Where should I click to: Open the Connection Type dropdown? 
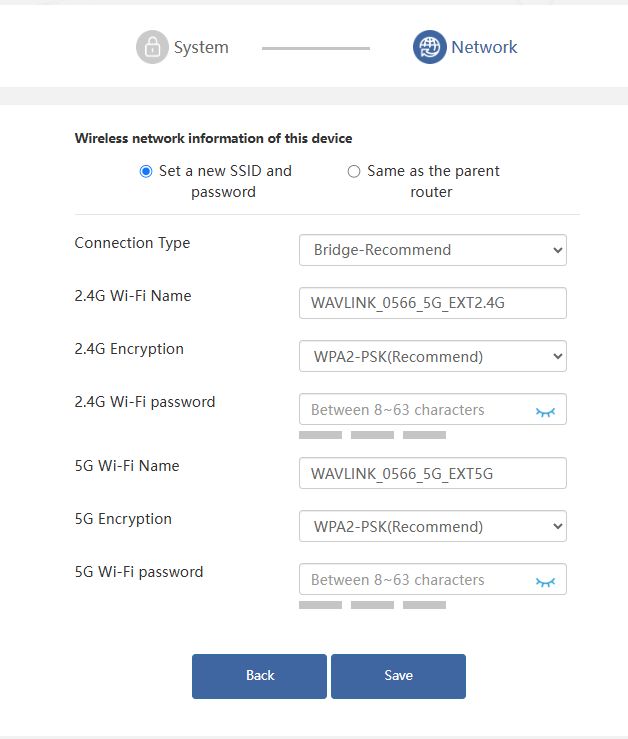point(433,250)
